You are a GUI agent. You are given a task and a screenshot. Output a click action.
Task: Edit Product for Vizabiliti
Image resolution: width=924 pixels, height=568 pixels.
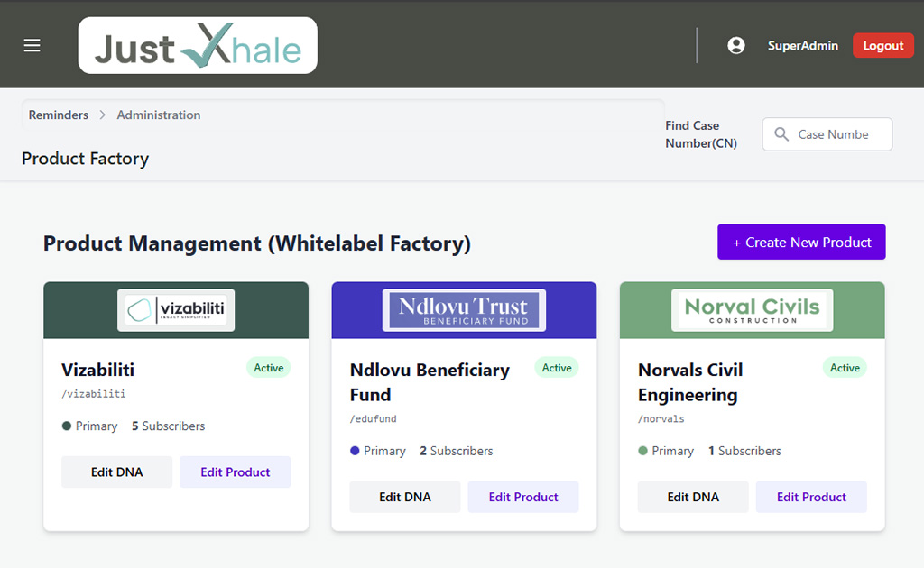click(x=236, y=472)
